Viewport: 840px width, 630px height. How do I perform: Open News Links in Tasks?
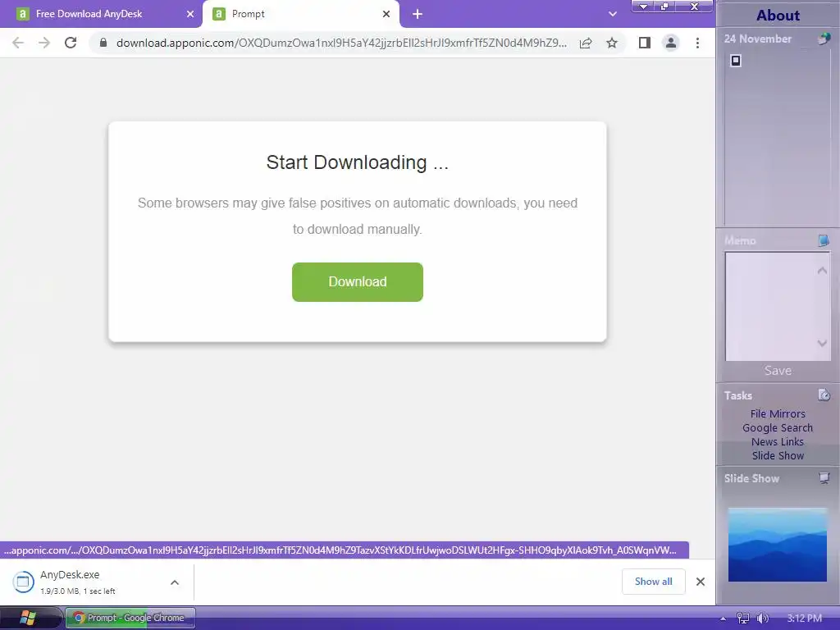click(x=778, y=442)
